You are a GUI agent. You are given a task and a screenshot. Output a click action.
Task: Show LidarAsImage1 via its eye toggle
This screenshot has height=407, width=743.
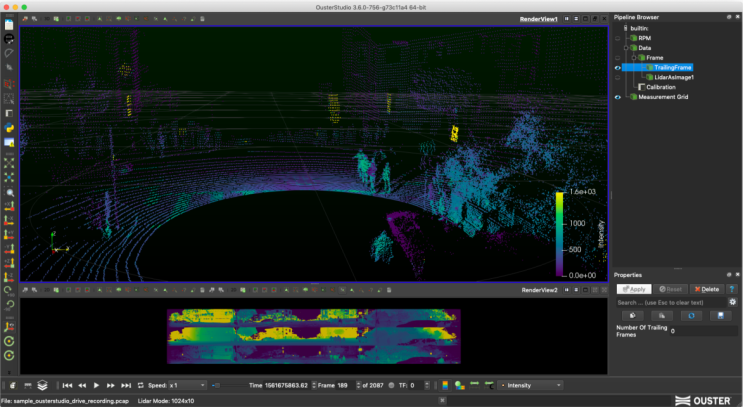[x=617, y=78]
